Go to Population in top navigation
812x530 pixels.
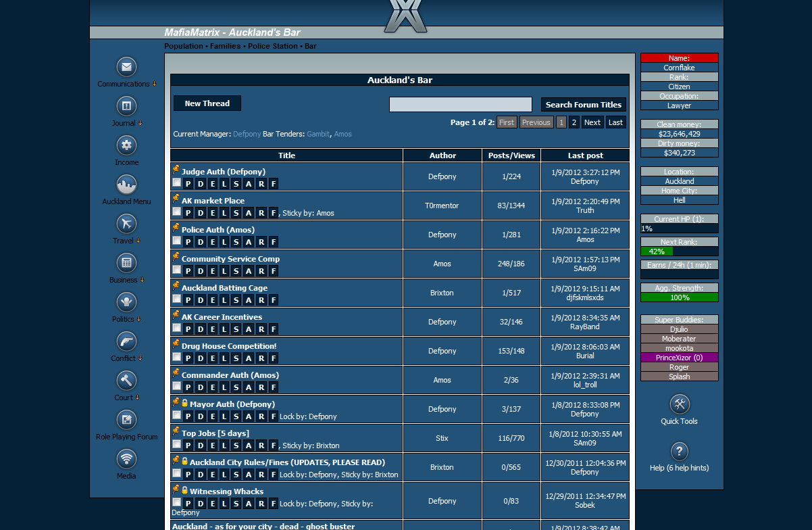[183, 46]
